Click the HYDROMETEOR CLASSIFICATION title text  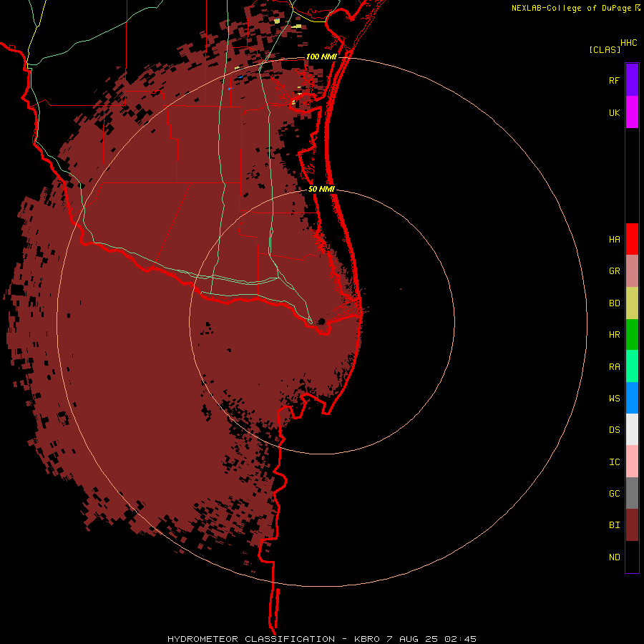coord(251,639)
